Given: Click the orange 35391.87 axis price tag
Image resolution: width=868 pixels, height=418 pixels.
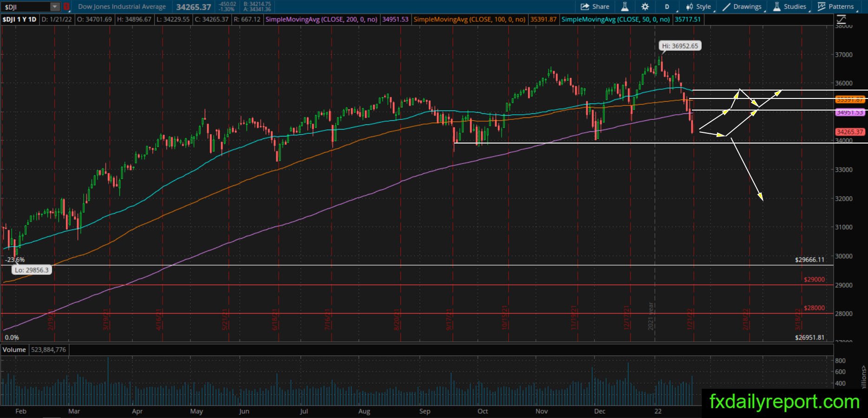Looking at the screenshot, I should click(x=850, y=99).
